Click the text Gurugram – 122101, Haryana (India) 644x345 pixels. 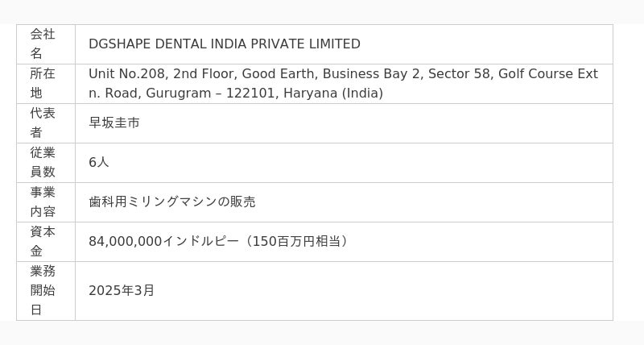265,94
